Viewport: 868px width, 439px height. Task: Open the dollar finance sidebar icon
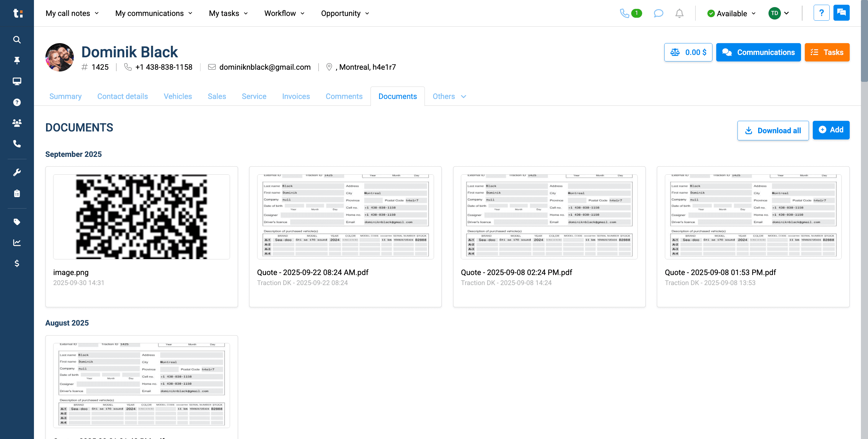coord(17,263)
